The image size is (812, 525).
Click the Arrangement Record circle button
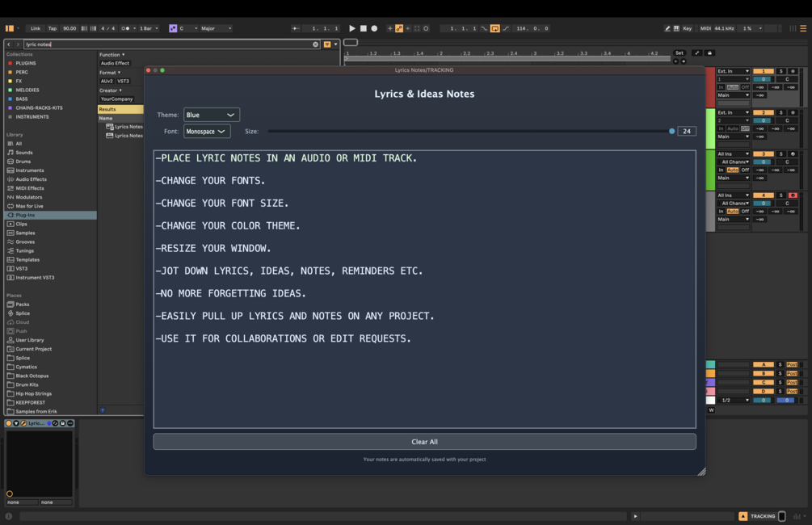[x=374, y=28]
